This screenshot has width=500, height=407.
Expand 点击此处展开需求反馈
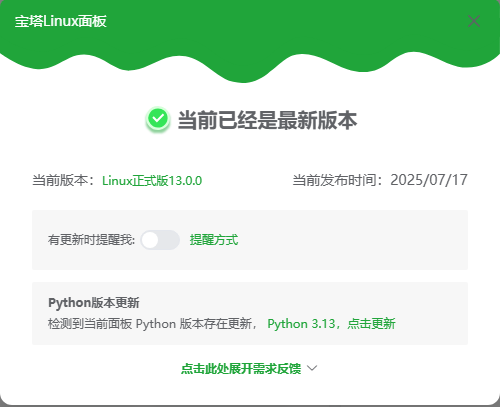[x=241, y=368]
